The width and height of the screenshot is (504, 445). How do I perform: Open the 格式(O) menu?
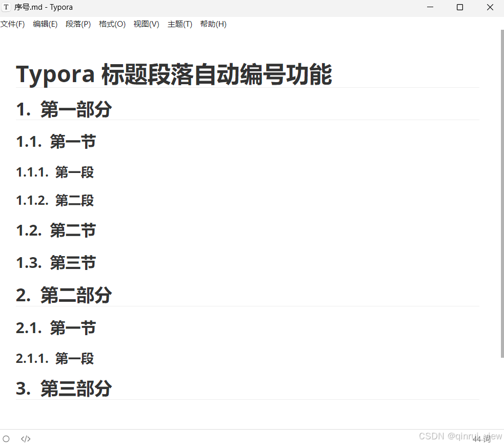coord(112,24)
